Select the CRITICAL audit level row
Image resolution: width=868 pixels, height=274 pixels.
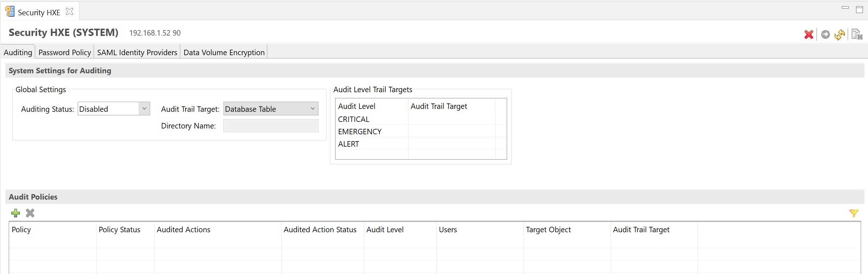(354, 119)
